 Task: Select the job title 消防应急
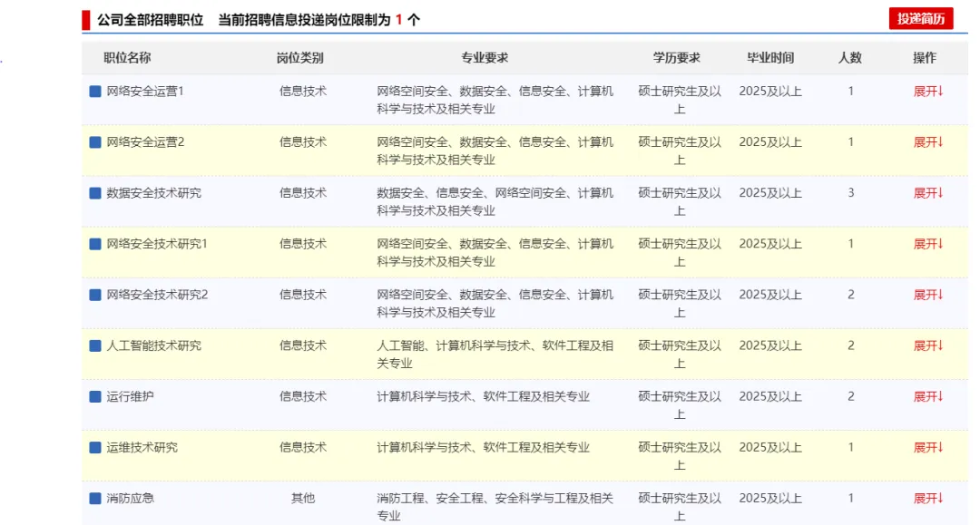130,499
